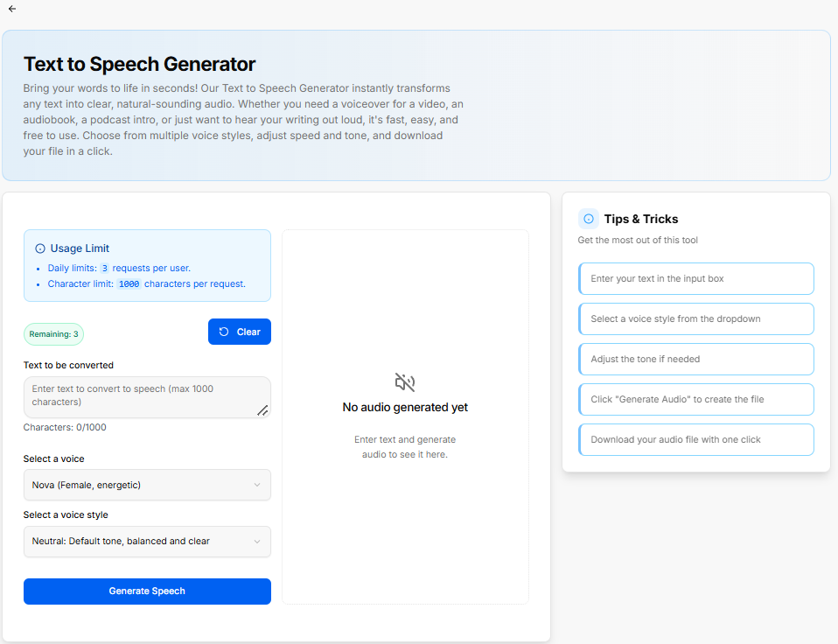Screen dimensions: 838x644
Task: Clear the text with the Clear button
Action: 240,332
